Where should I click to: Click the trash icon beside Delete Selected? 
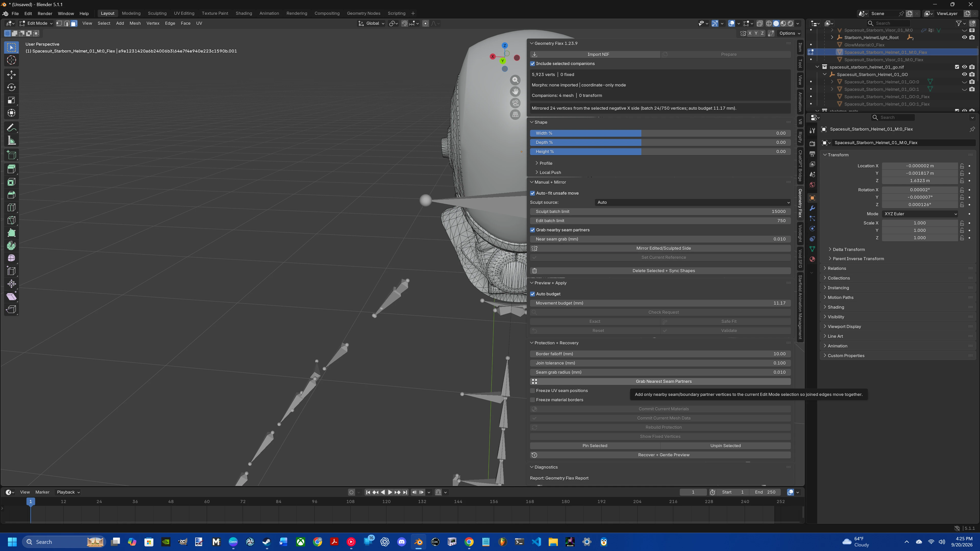tap(534, 271)
